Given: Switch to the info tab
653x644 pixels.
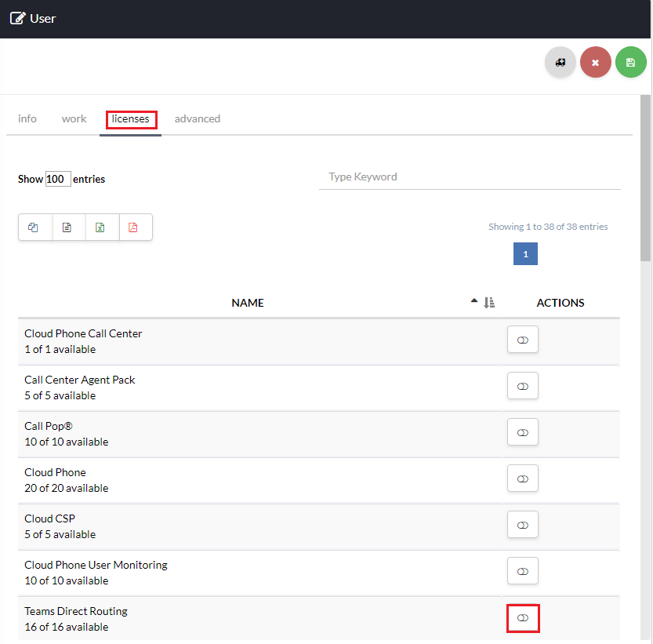Looking at the screenshot, I should pyautogui.click(x=27, y=119).
